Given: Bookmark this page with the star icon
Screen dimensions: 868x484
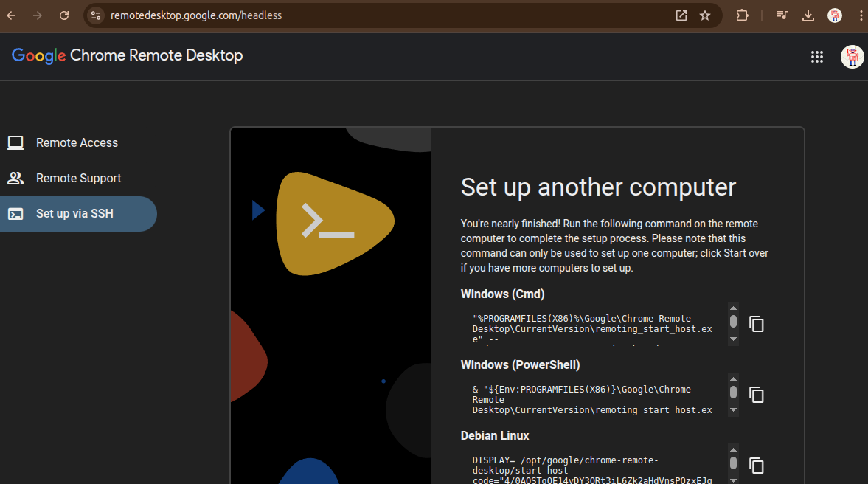Looking at the screenshot, I should click(x=705, y=15).
